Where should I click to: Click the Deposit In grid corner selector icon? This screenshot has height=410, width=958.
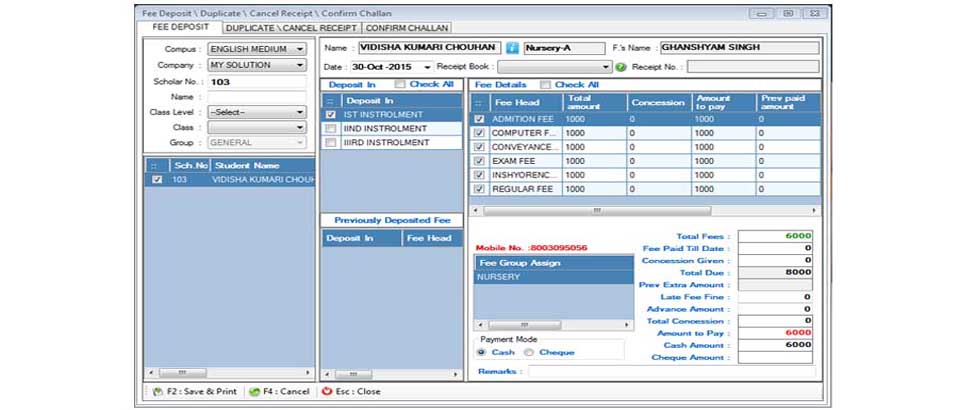[331, 101]
